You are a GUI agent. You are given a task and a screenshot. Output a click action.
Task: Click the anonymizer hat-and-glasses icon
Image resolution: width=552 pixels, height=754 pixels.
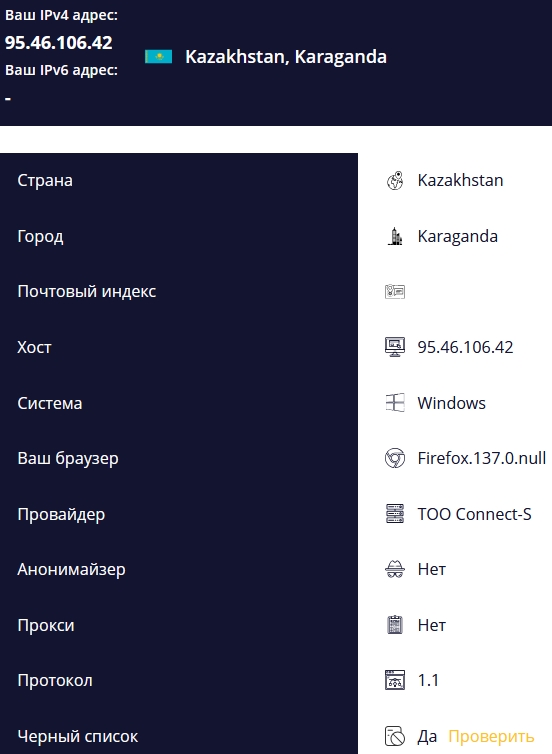pos(395,569)
